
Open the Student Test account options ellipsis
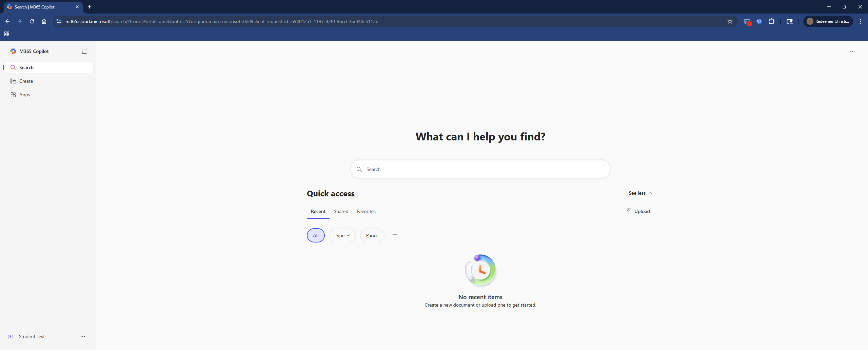pyautogui.click(x=83, y=336)
